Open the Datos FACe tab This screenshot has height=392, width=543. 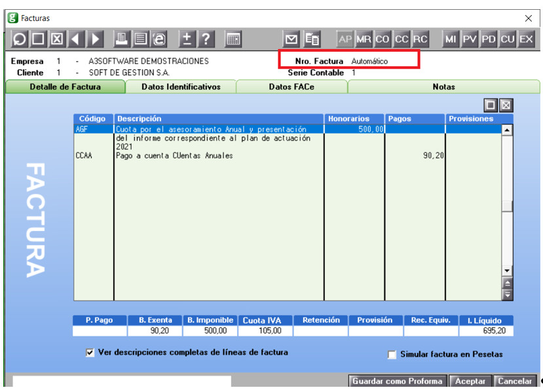click(x=291, y=87)
